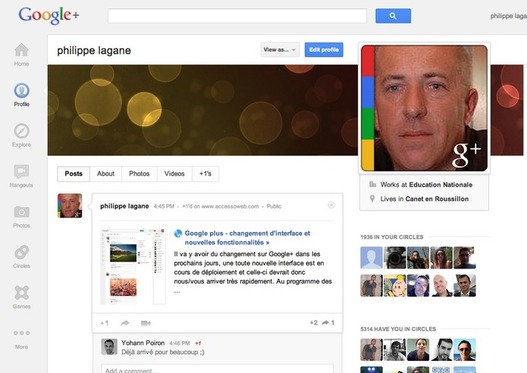Go to Home in the sidebar
The height and width of the screenshot is (373, 527).
point(21,54)
